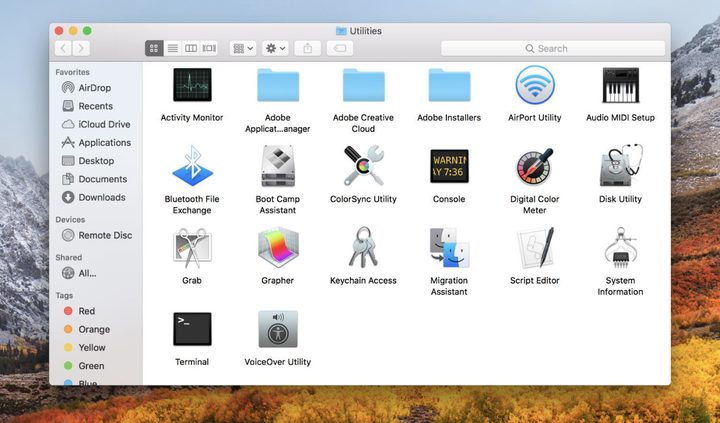
Task: Click the Devices sidebar heading
Action: (x=70, y=220)
